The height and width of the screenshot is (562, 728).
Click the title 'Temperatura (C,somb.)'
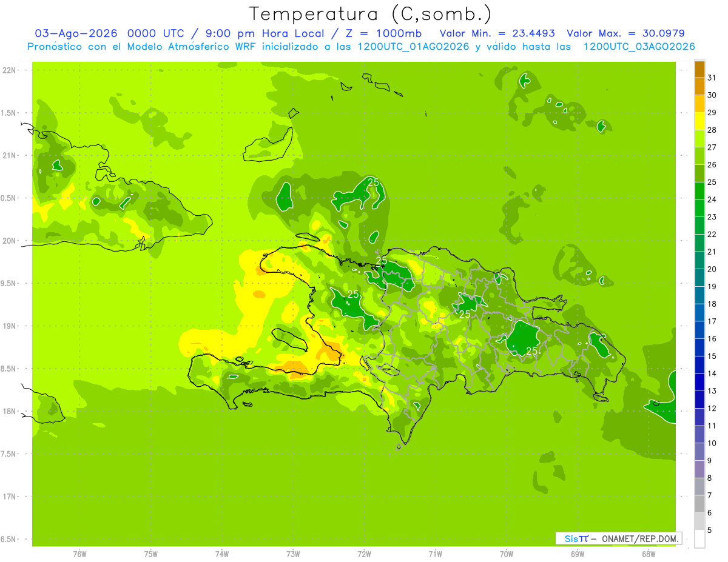coord(371,14)
